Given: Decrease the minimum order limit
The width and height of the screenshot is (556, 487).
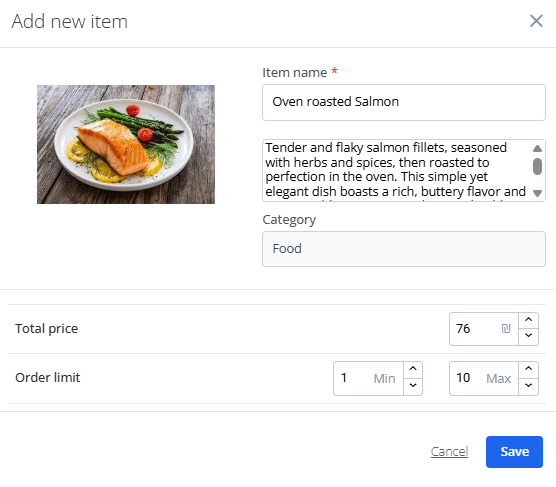Looking at the screenshot, I should [x=413, y=386].
